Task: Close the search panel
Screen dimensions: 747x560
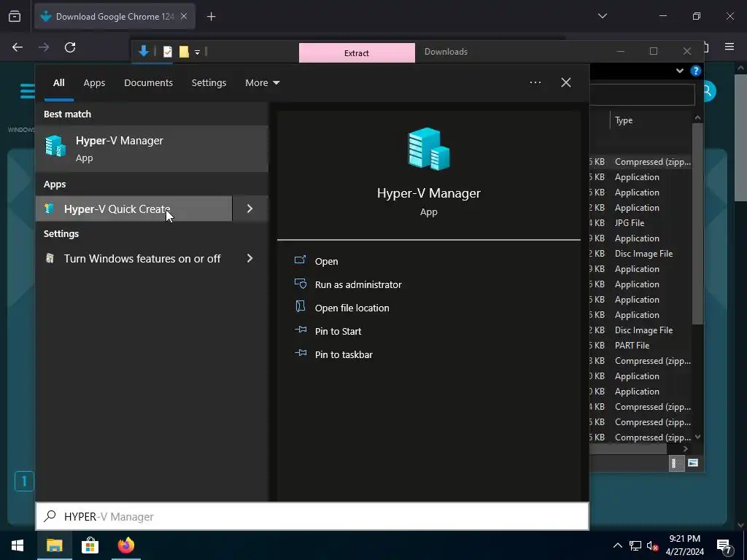Action: point(566,82)
